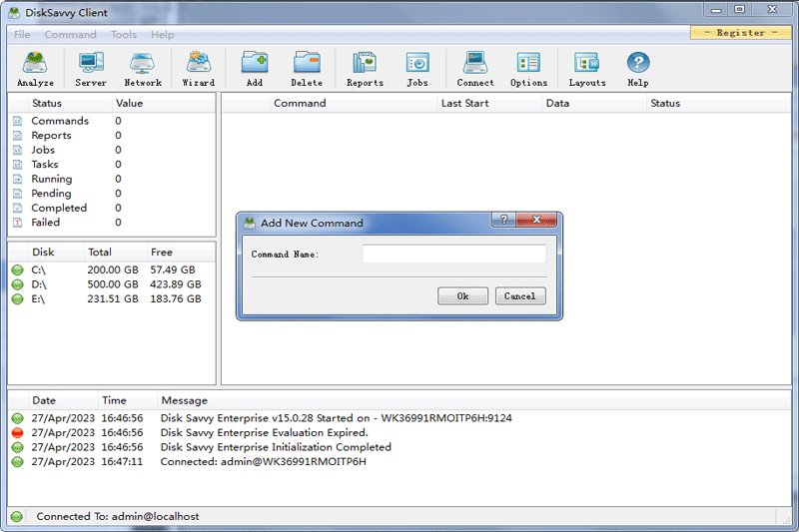The width and height of the screenshot is (799, 532).
Task: Open the Help menu
Action: (x=162, y=35)
